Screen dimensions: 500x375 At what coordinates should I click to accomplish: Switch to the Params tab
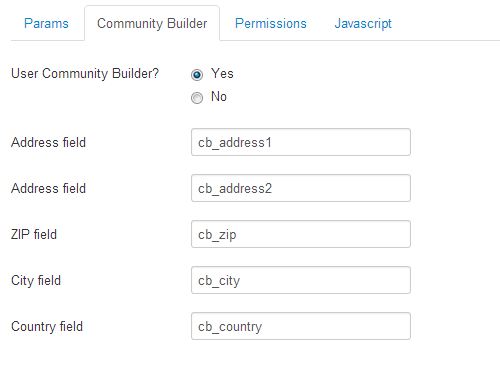46,23
